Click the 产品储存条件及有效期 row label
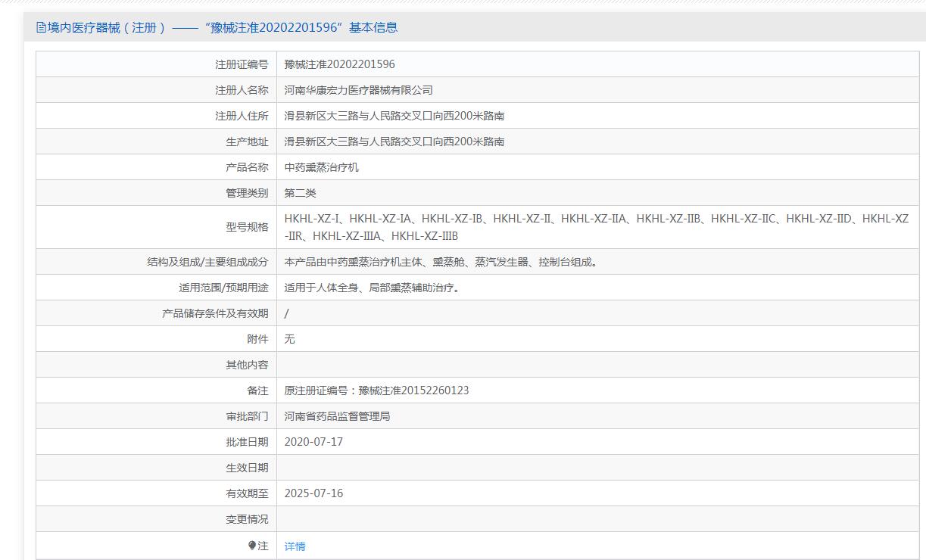 coord(215,313)
